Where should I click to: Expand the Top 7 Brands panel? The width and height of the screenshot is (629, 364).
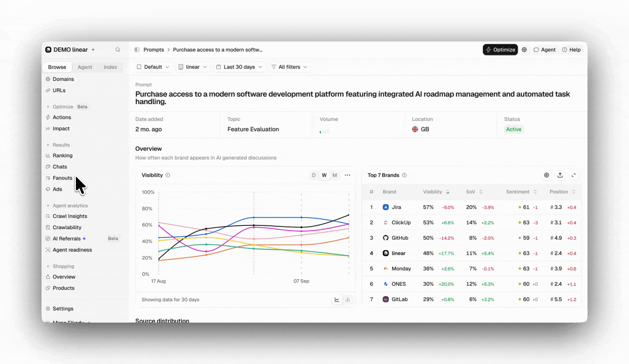coord(573,175)
